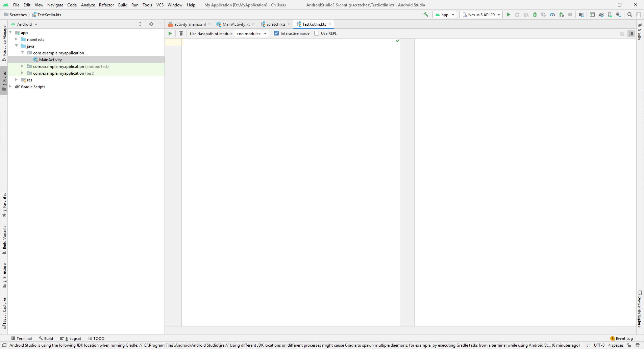Open the Nexus S API 29 device dropdown
The width and height of the screenshot is (644, 349).
point(481,15)
